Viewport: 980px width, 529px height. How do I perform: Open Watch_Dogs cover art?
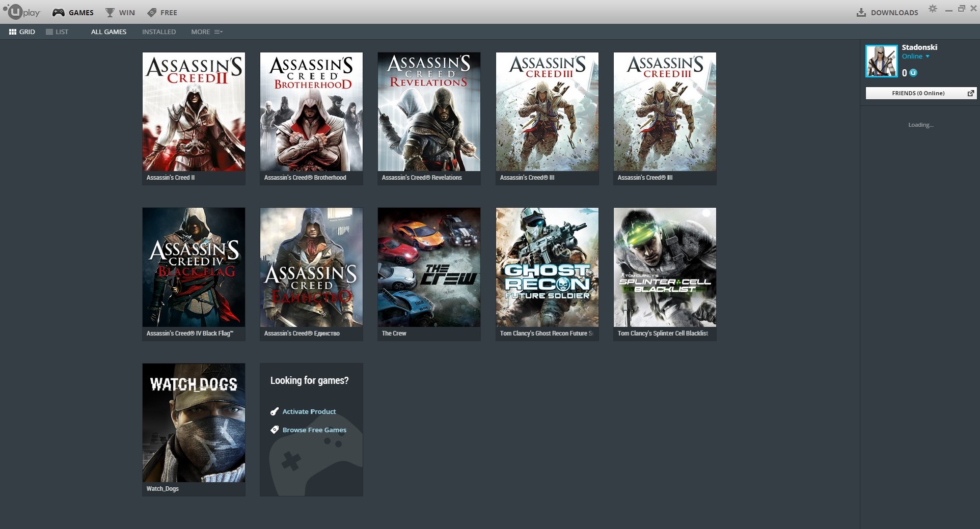194,423
